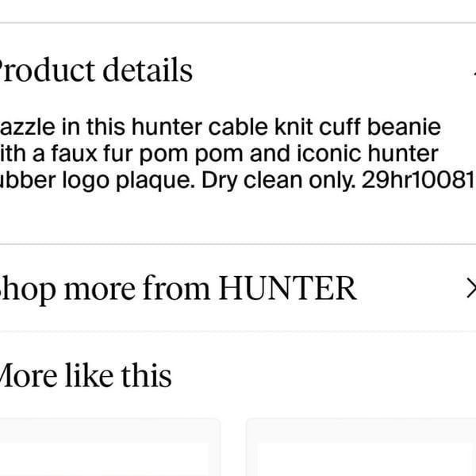Click the iconic hunter phrase in description
The image size is (476, 476).
coord(367,154)
